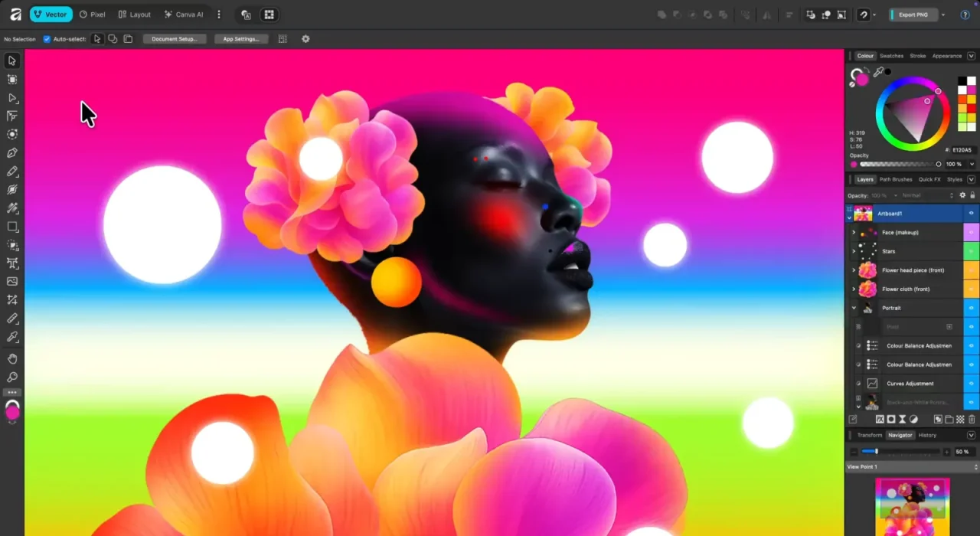Open the Canva AI studio
This screenshot has width=980, height=536.
184,15
